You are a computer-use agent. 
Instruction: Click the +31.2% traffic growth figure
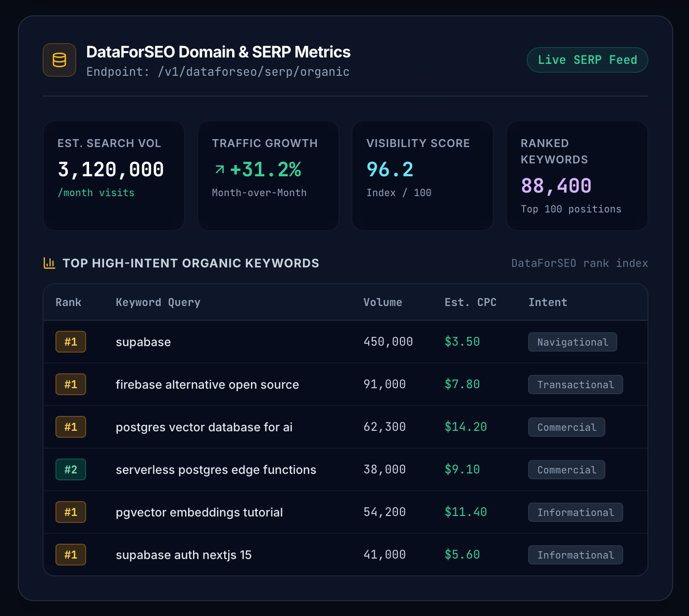[x=266, y=170]
